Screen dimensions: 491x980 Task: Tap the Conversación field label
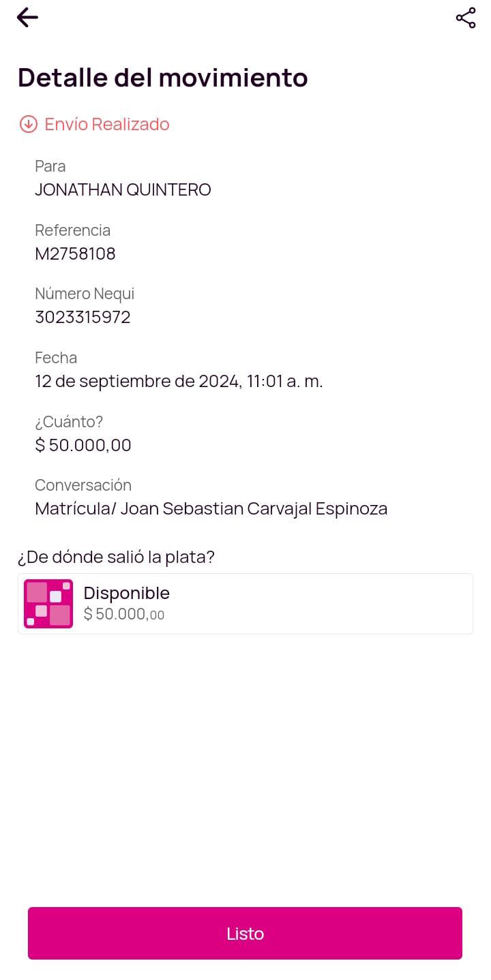(83, 485)
